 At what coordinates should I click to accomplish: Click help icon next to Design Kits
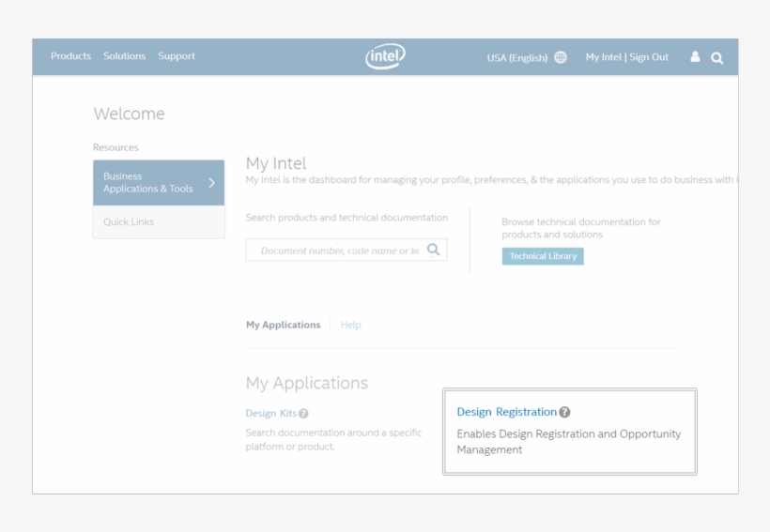pyautogui.click(x=303, y=414)
